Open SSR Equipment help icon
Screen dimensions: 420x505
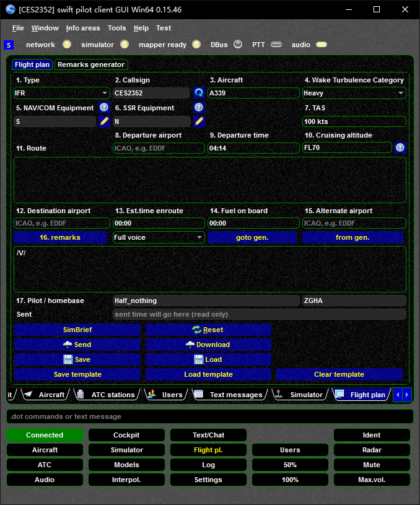(198, 108)
